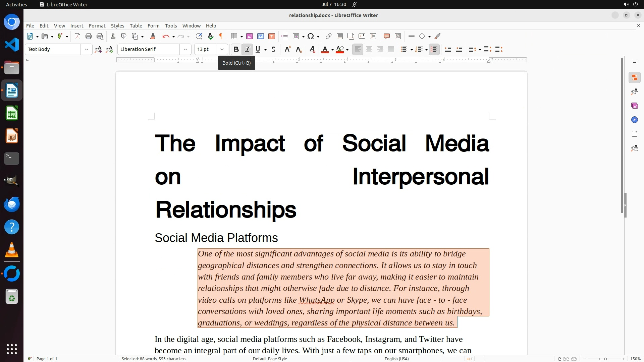644x362 pixels.
Task: Open the sidebar Navigator icon
Action: [x=634, y=120]
